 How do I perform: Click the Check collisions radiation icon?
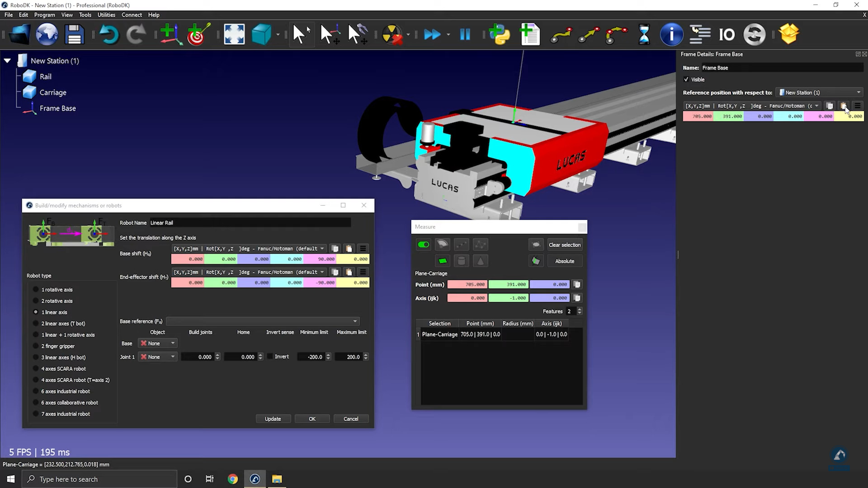[x=392, y=34]
